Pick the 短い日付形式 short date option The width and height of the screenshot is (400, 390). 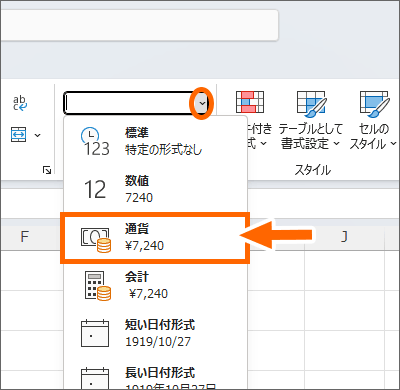(x=155, y=333)
